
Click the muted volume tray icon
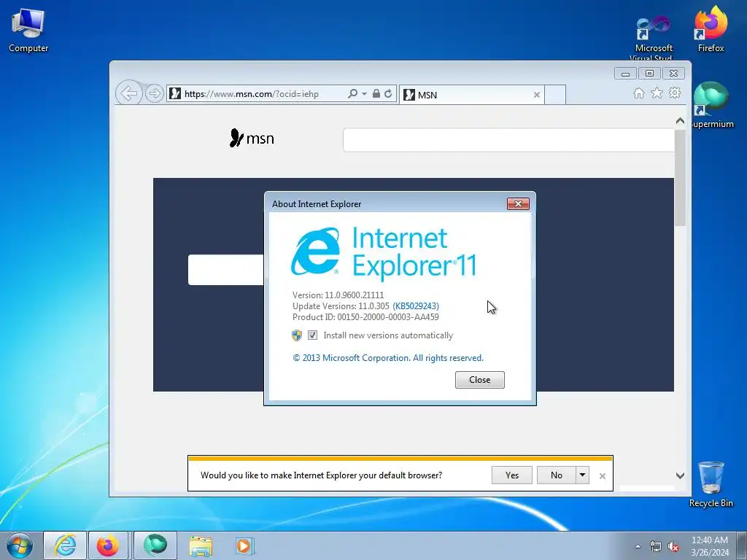coord(673,547)
